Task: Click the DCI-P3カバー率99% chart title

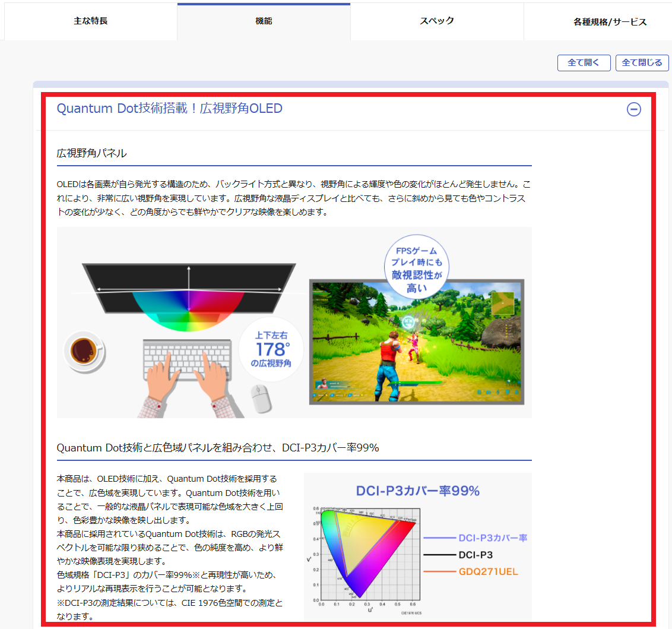Action: [417, 491]
